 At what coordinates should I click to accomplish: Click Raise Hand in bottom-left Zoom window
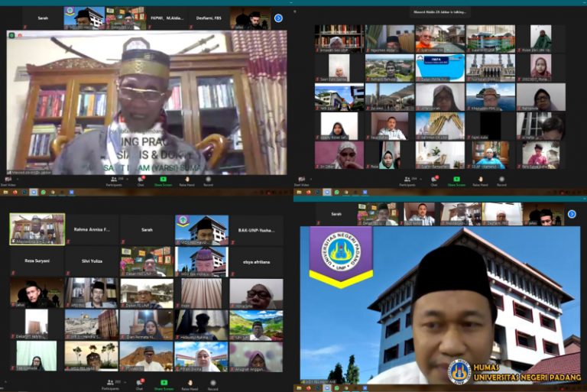pos(190,384)
